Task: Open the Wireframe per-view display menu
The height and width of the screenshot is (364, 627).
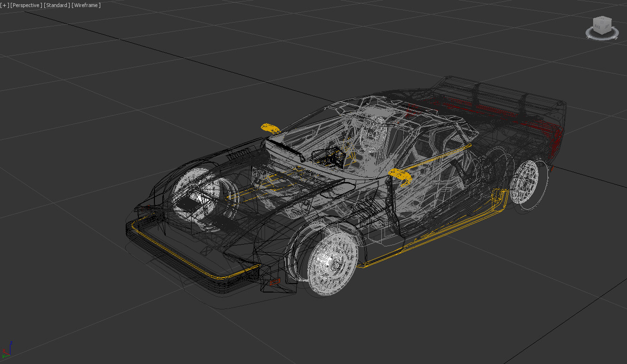Action: tap(86, 5)
